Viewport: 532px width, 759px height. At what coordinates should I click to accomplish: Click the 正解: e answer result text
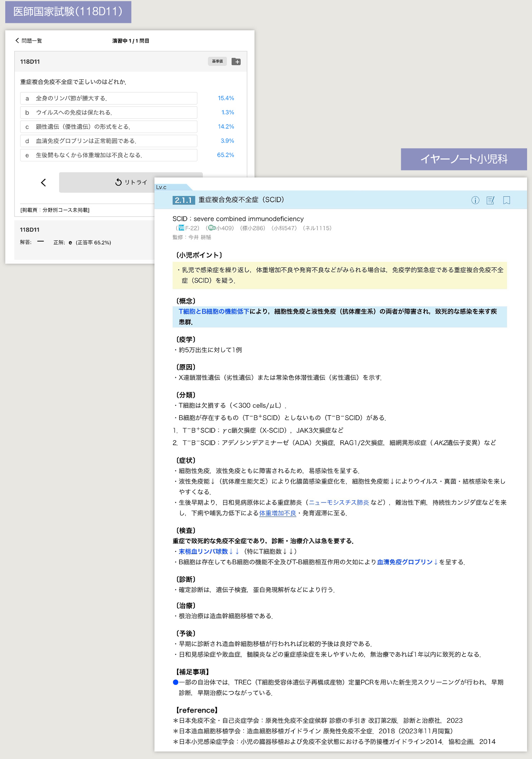[x=82, y=243]
